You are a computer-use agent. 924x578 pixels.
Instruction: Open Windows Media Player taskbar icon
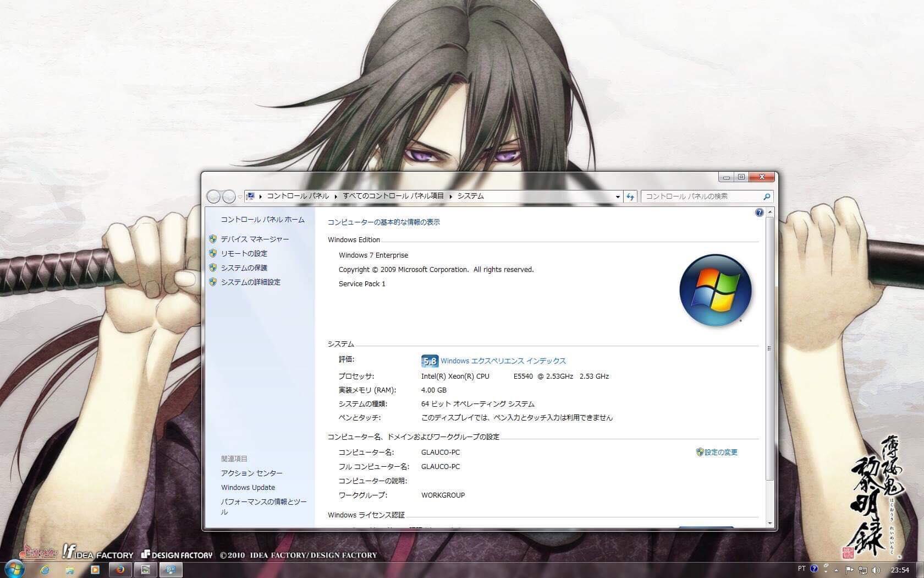coord(95,570)
